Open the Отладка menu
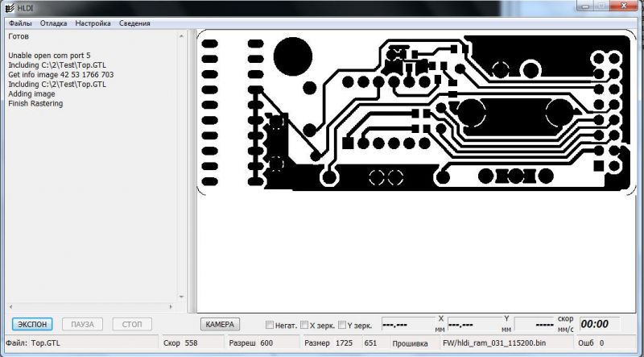Image resolution: width=644 pixels, height=357 pixels. click(53, 23)
